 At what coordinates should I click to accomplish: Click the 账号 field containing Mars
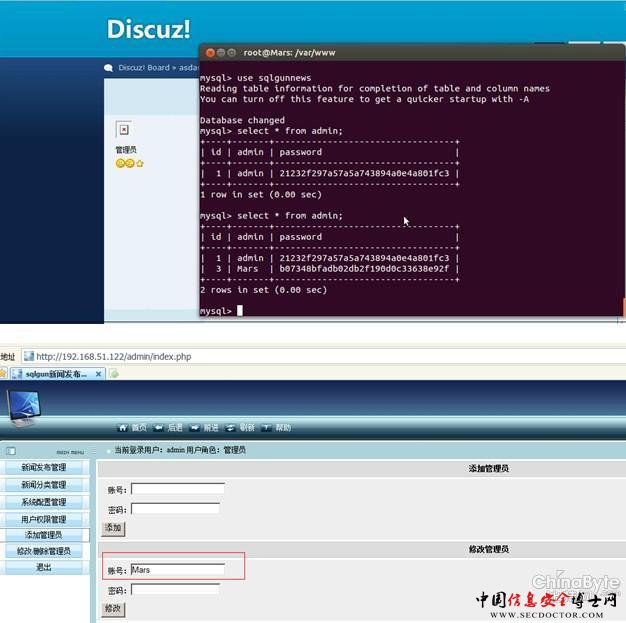178,569
